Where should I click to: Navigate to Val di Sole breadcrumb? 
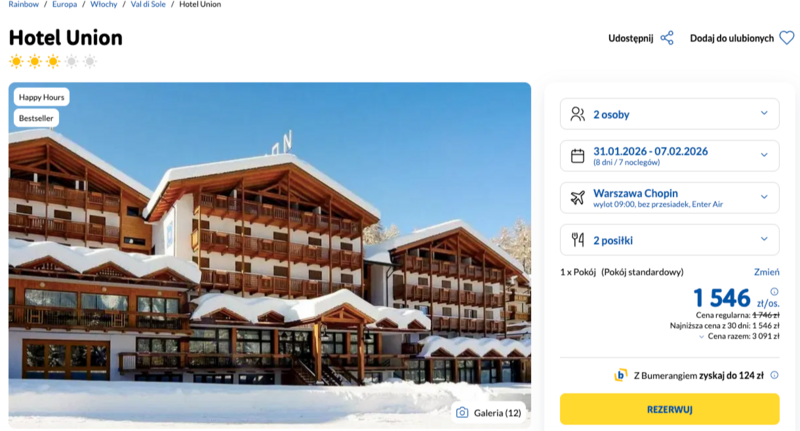[x=150, y=5]
